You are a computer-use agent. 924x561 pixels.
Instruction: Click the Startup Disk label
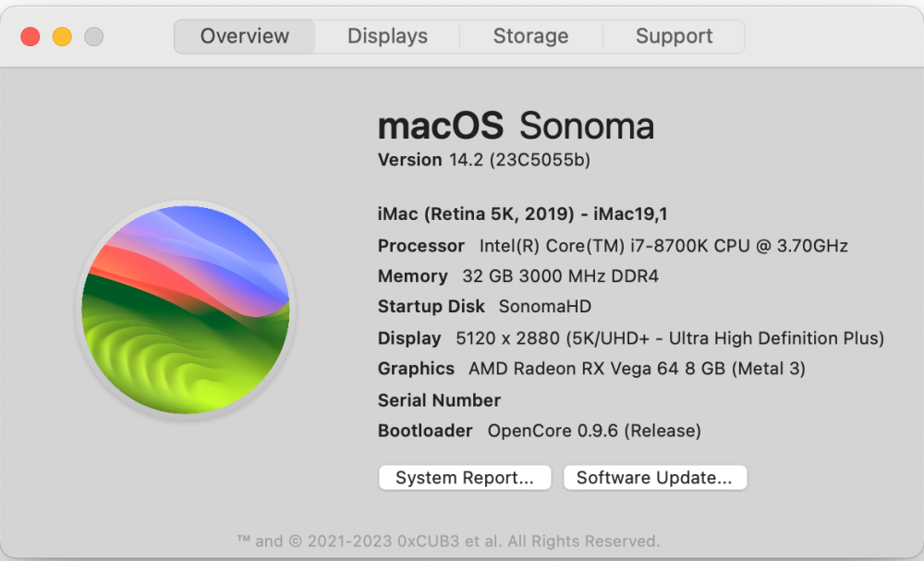coord(432,307)
